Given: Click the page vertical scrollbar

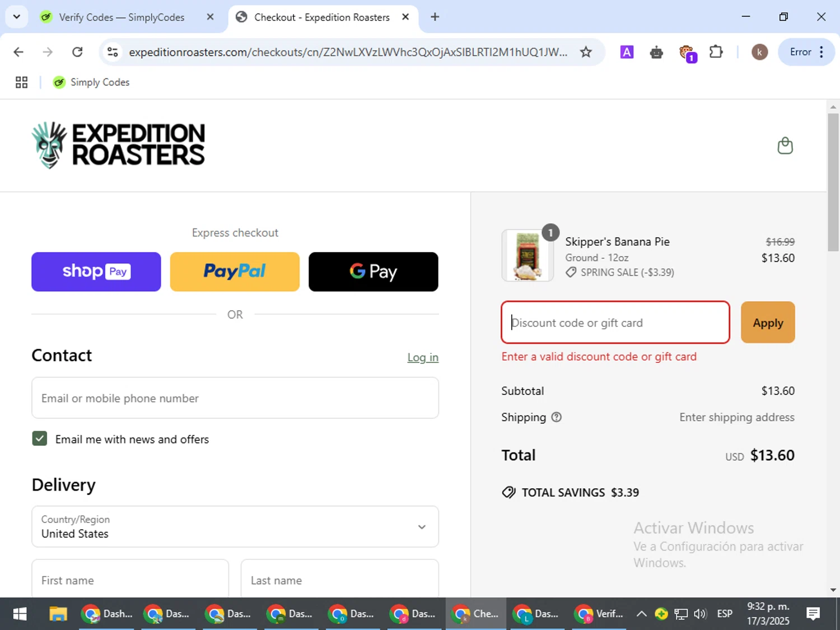Looking at the screenshot, I should pyautogui.click(x=833, y=182).
